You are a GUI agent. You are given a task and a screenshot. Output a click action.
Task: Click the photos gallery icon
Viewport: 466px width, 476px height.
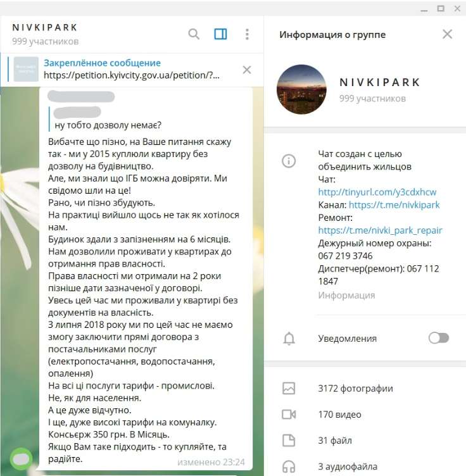pos(289,388)
